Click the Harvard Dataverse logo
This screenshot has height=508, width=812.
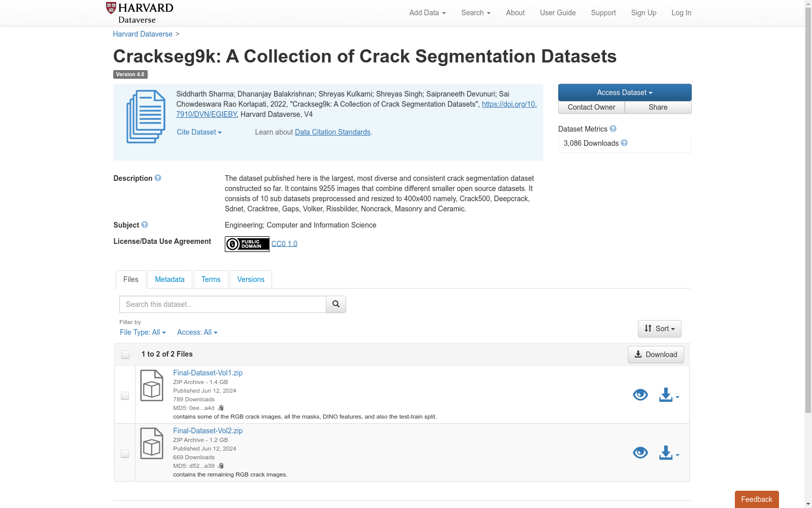(140, 13)
